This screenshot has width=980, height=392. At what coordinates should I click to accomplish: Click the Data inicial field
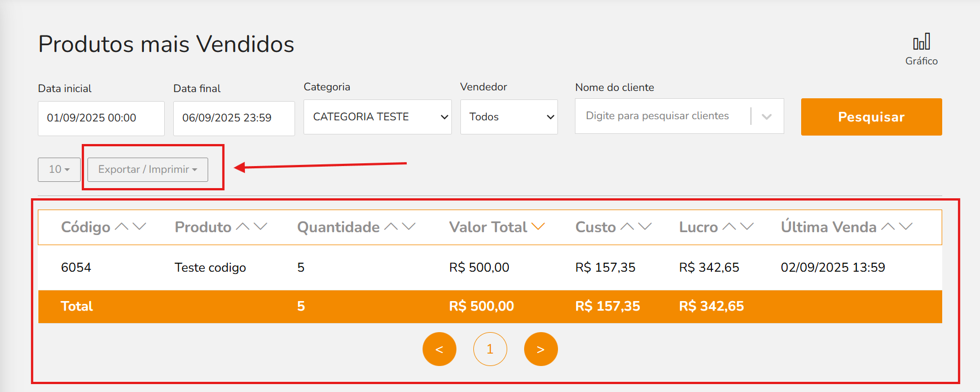101,119
